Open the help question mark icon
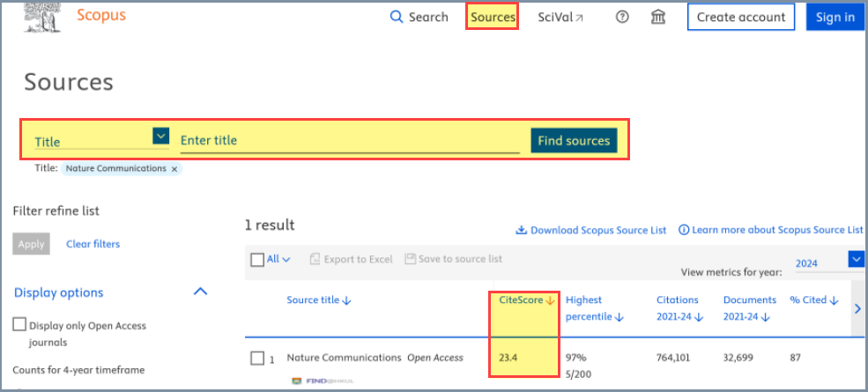Screen dimensions: 868x392 pos(622,17)
